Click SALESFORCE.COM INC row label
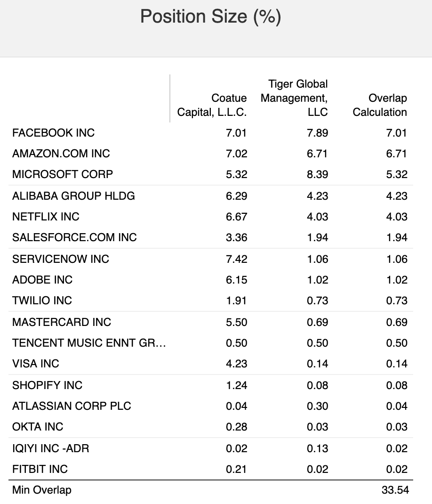The image size is (432, 504). (74, 237)
